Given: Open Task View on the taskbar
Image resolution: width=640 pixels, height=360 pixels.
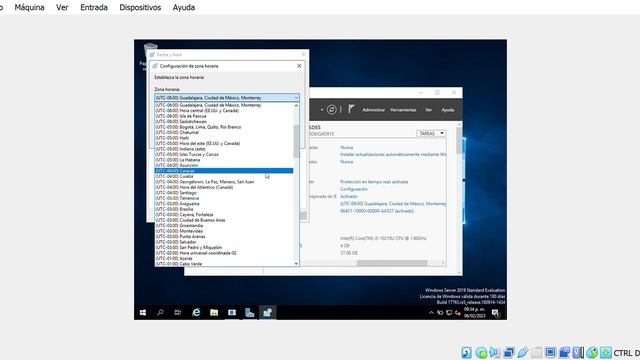Looking at the screenshot, I should pos(178,313).
